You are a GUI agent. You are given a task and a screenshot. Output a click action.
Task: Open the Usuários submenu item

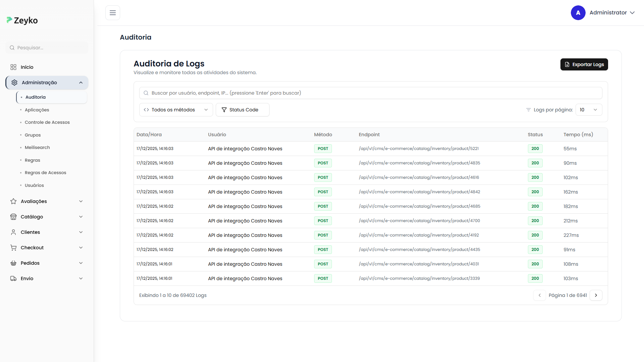click(34, 185)
